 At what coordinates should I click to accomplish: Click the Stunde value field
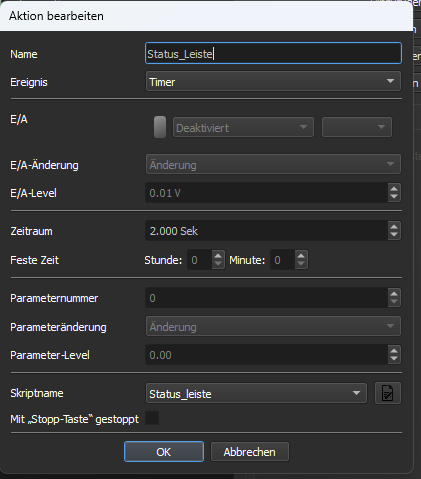[200, 260]
